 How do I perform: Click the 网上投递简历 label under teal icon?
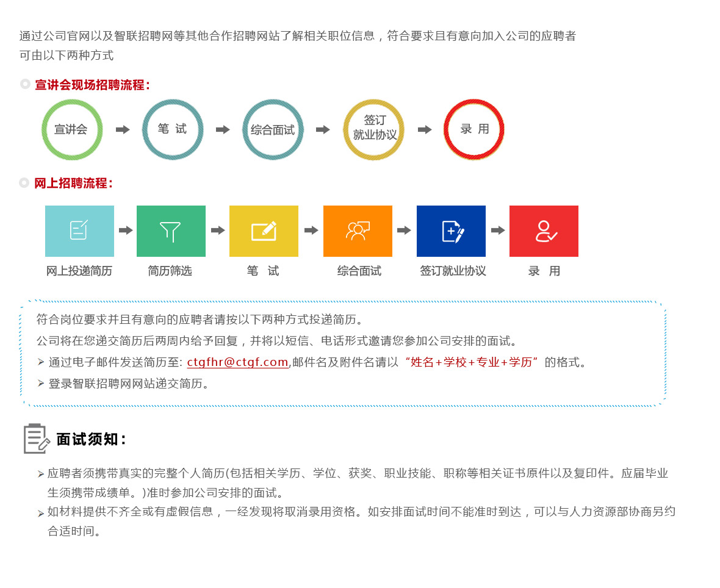click(x=79, y=271)
